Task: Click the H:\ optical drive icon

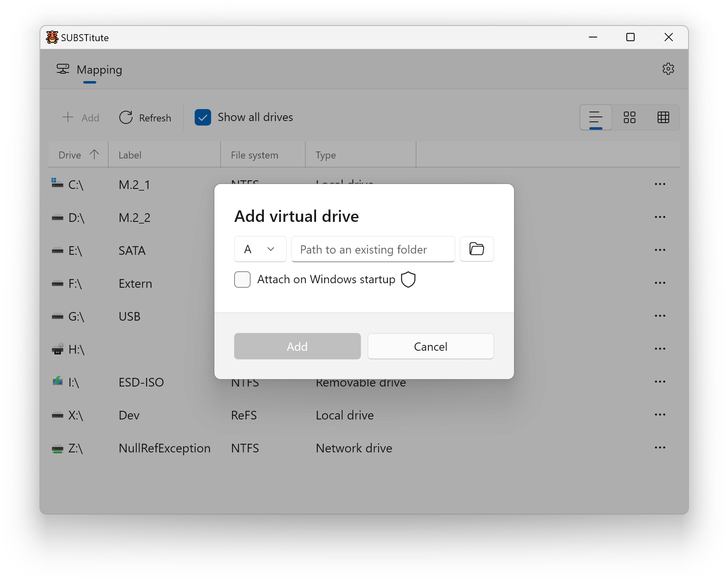Action: 58,349
